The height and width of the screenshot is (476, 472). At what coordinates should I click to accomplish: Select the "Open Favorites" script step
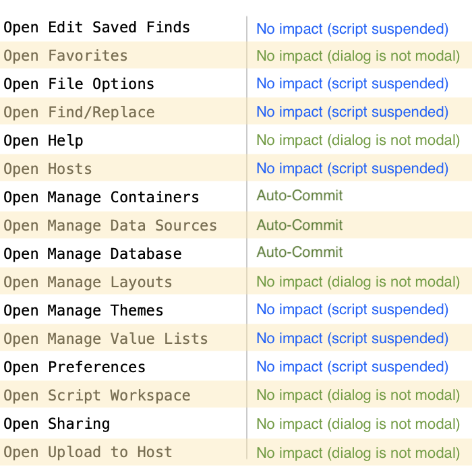coord(65,56)
